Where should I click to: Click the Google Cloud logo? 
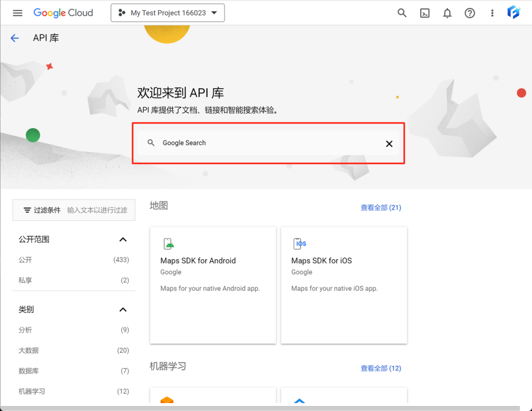click(x=63, y=13)
